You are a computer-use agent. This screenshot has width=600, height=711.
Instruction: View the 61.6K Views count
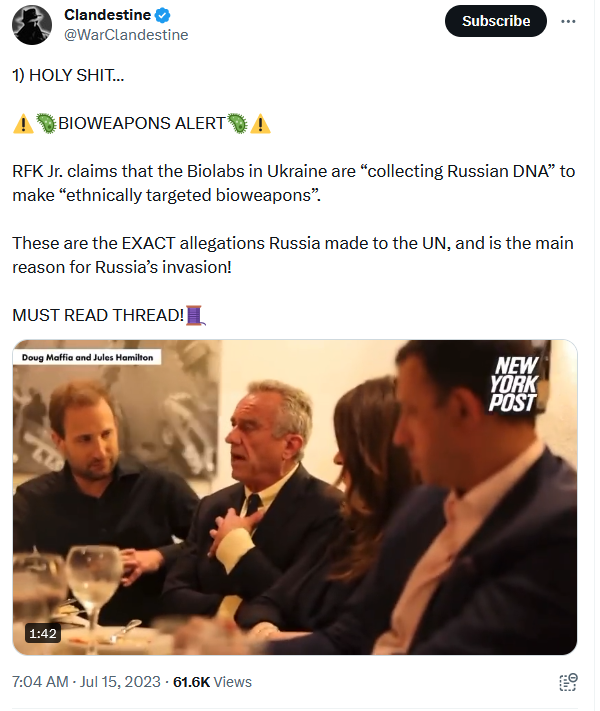point(212,682)
